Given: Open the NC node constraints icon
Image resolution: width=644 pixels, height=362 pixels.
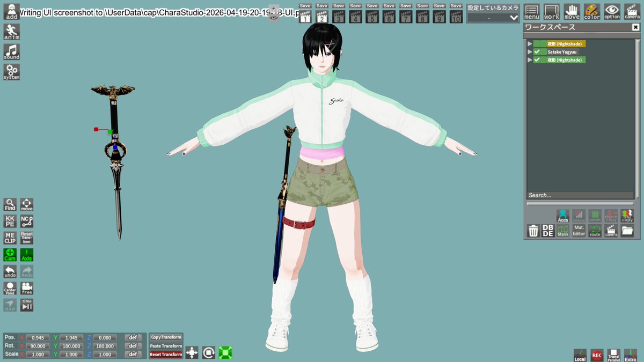Looking at the screenshot, I should [27, 221].
